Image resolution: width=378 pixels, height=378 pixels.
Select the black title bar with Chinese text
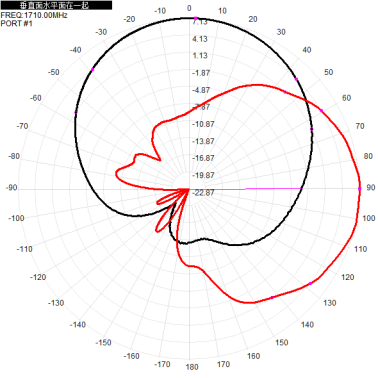point(56,5)
